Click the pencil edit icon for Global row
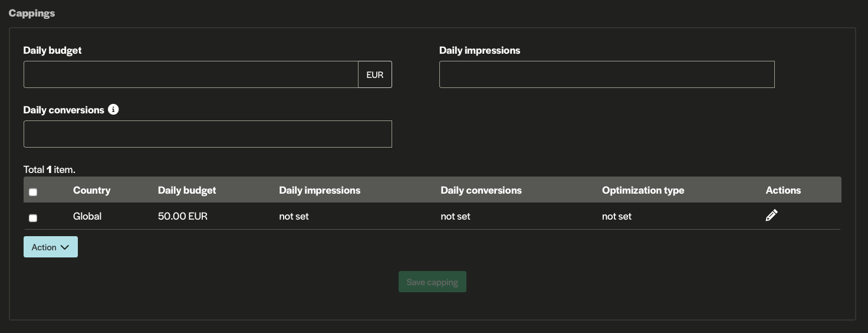This screenshot has width=868, height=333. [771, 216]
